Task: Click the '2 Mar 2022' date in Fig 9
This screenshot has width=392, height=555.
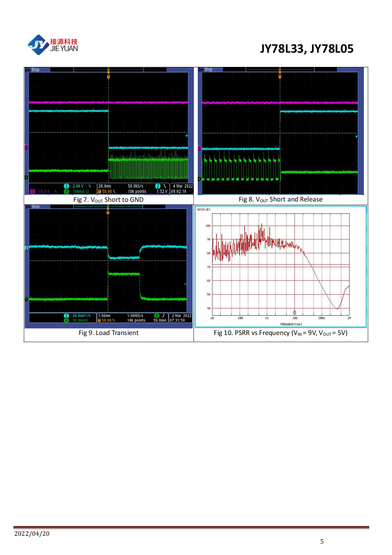Action: 181,316
